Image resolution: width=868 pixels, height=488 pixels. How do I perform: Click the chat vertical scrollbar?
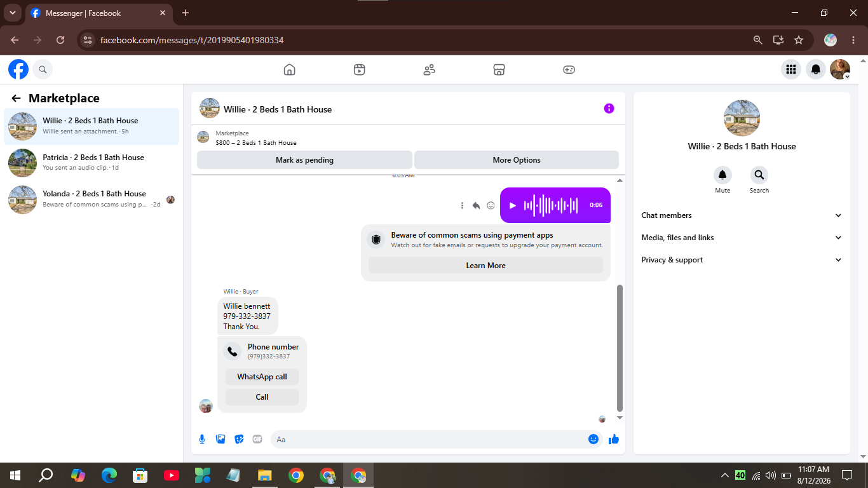pyautogui.click(x=620, y=348)
